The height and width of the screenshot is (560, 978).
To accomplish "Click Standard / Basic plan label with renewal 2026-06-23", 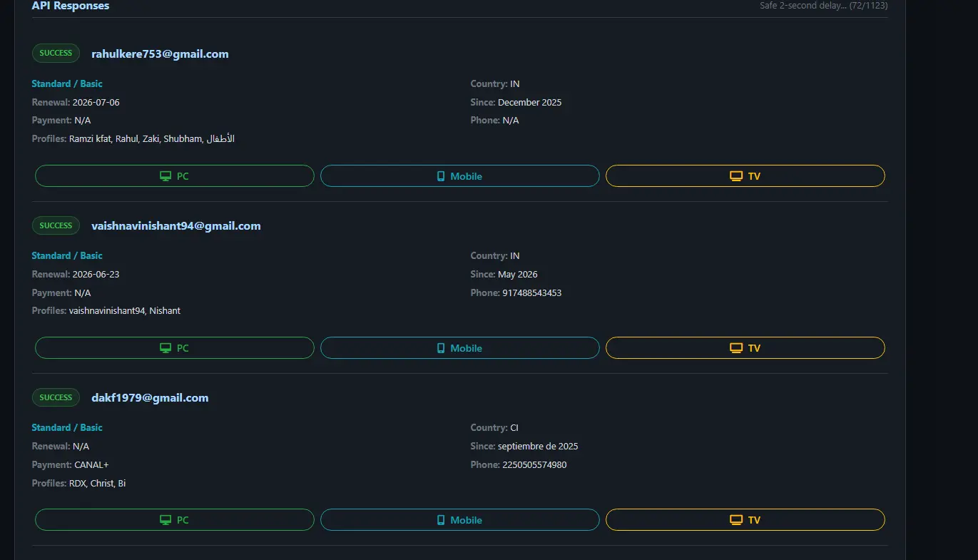I will click(67, 255).
